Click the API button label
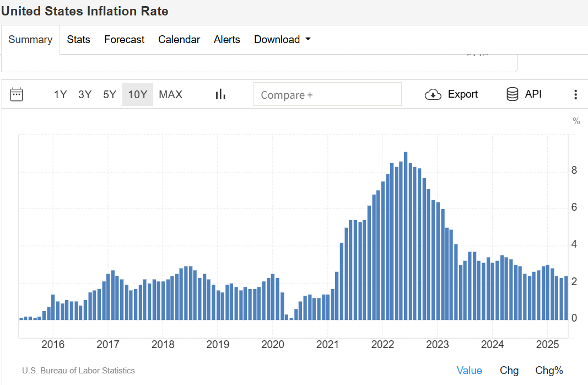This screenshot has width=588, height=385. 533,94
